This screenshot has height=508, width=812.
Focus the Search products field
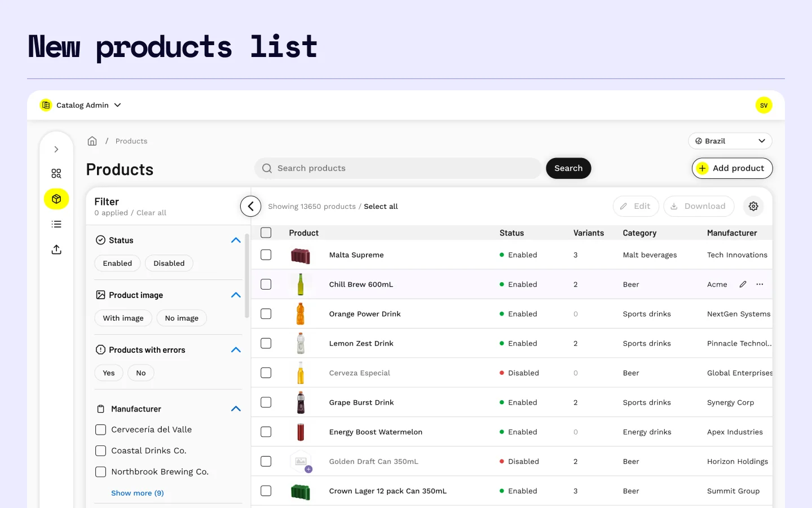coord(398,168)
